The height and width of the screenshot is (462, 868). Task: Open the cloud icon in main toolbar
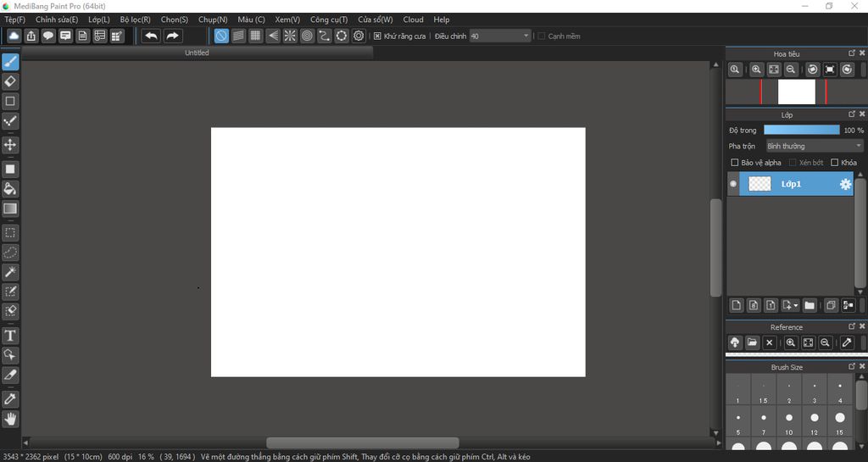[14, 36]
